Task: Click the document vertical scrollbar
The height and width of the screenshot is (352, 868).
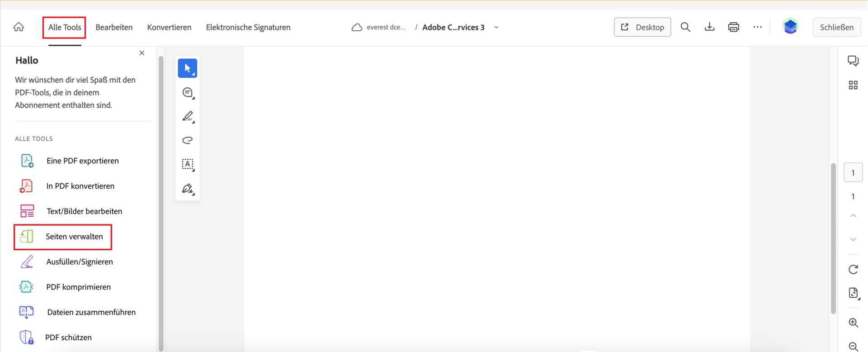Action: [x=833, y=238]
